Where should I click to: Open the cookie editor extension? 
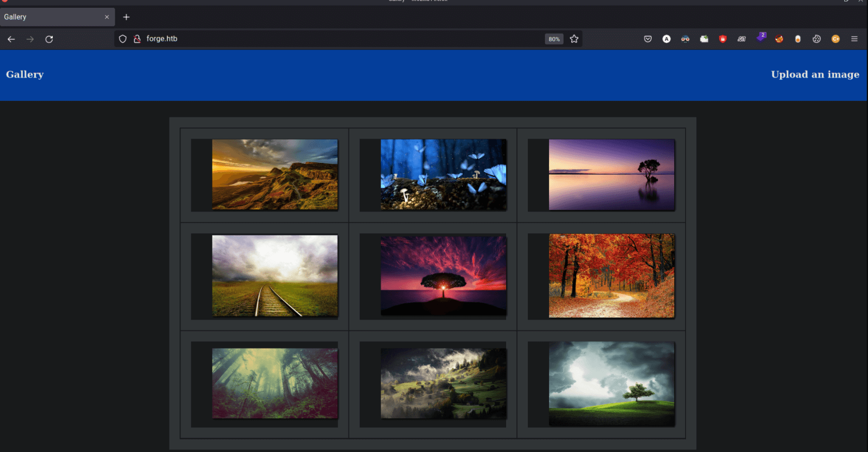pyautogui.click(x=817, y=39)
